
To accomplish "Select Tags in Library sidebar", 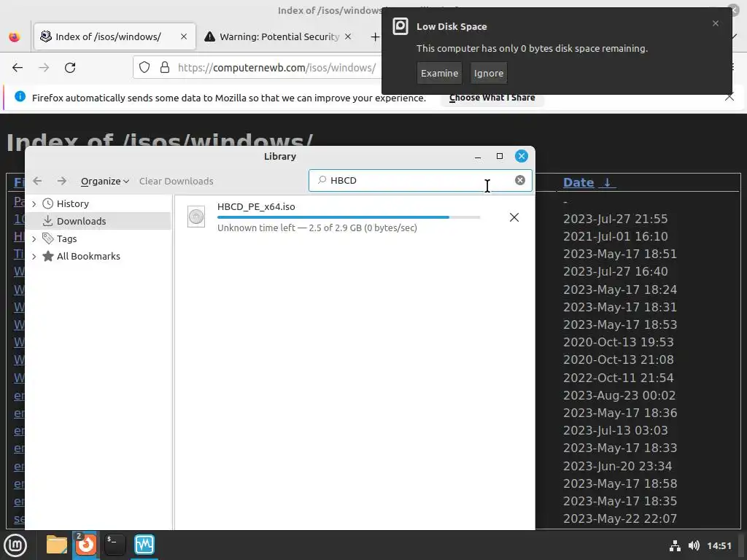I will click(x=66, y=239).
